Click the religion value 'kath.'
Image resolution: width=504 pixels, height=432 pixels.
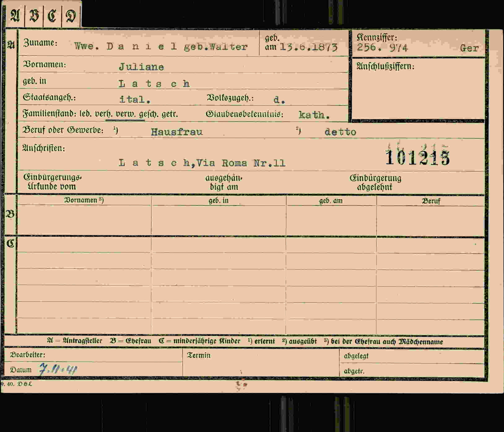click(314, 115)
